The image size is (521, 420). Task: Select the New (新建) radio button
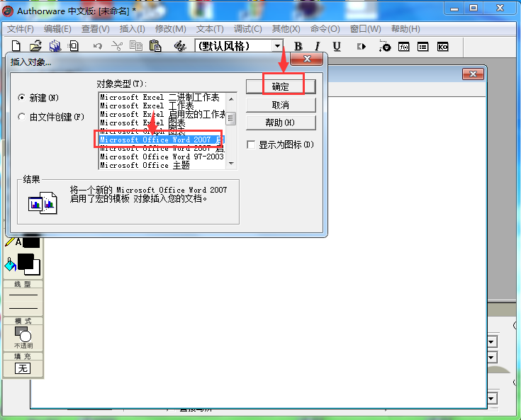click(21, 98)
